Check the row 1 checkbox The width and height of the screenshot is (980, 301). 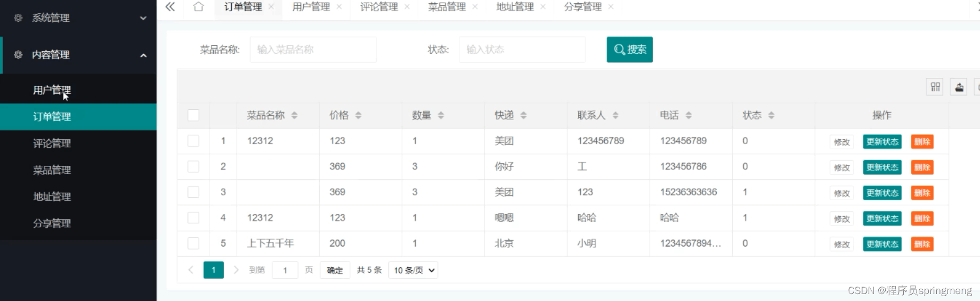(x=193, y=141)
